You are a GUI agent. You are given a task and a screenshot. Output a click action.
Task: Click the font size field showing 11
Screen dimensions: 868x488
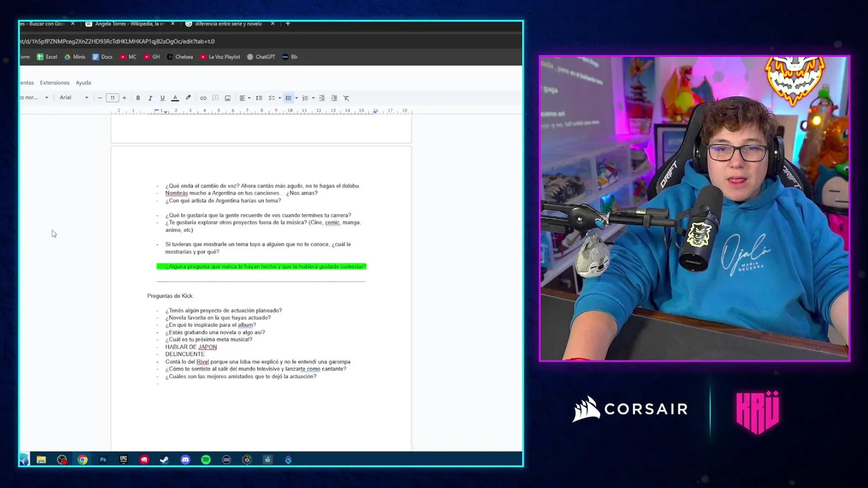pos(112,98)
